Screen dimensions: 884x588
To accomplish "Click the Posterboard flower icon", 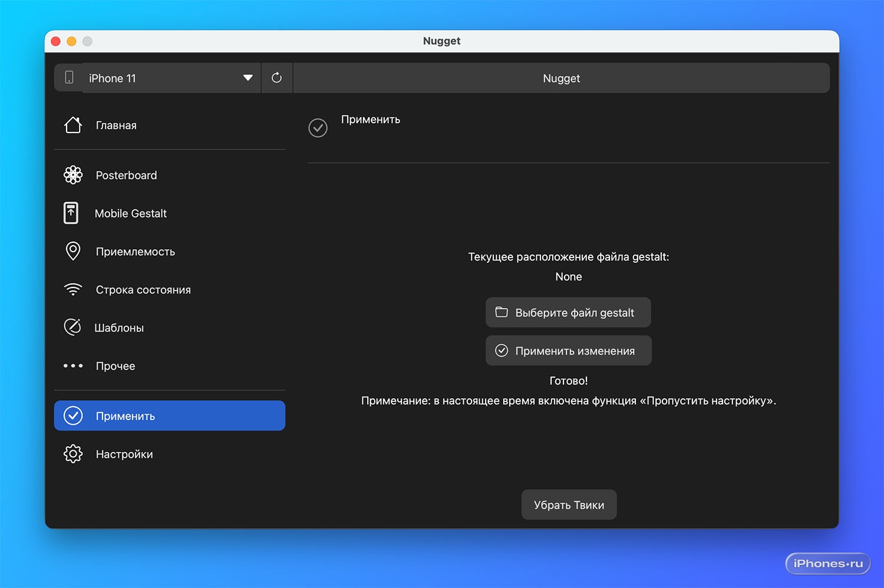I will (x=73, y=175).
